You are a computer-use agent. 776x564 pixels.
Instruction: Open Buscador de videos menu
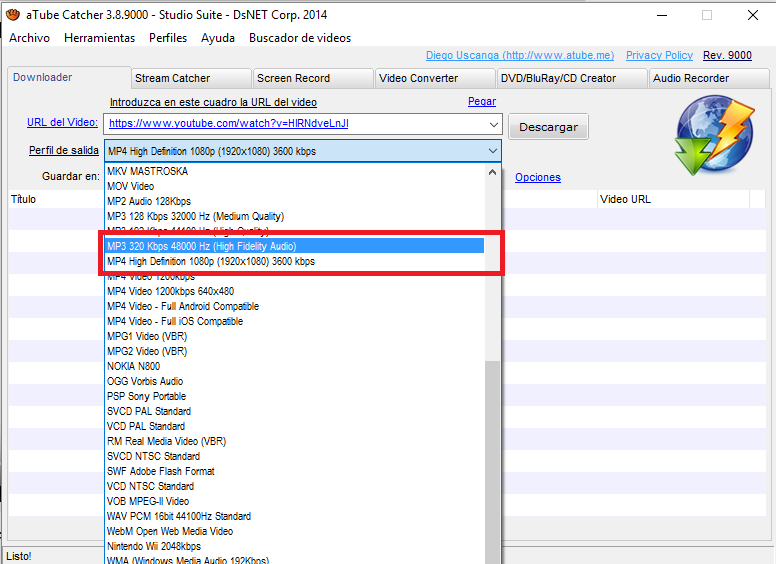tap(300, 38)
